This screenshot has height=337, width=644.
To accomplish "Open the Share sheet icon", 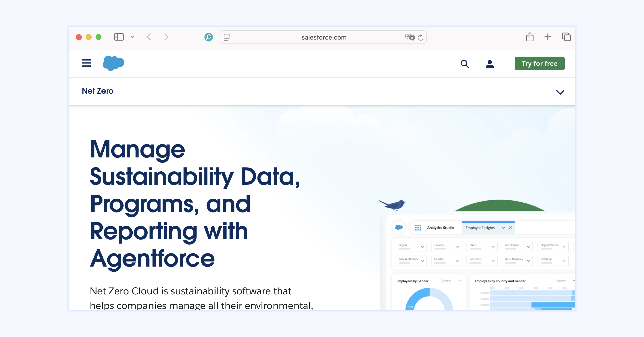I will pos(530,37).
